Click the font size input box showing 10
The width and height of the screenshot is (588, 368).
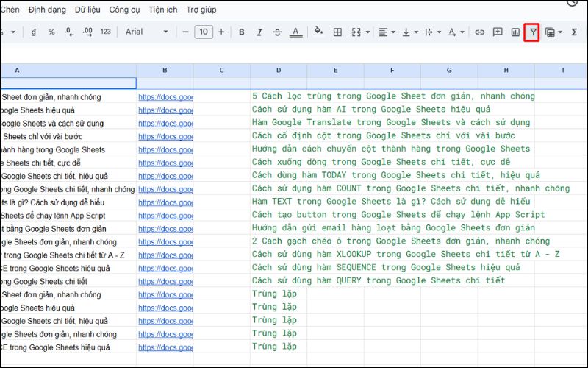(x=204, y=32)
